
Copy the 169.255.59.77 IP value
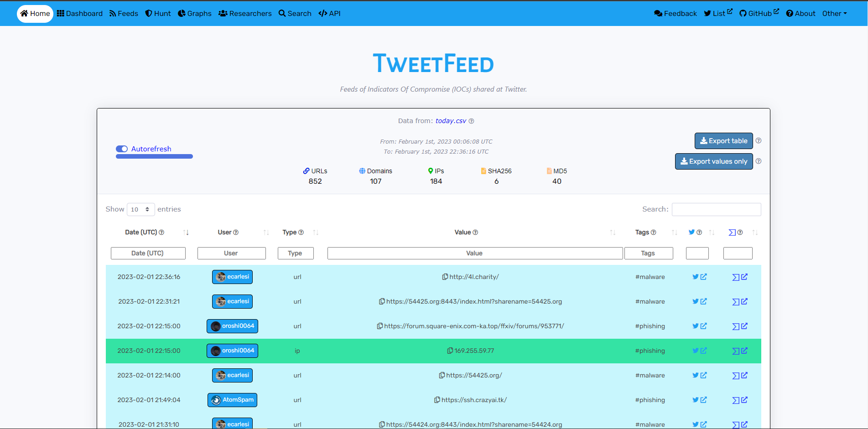click(x=450, y=351)
